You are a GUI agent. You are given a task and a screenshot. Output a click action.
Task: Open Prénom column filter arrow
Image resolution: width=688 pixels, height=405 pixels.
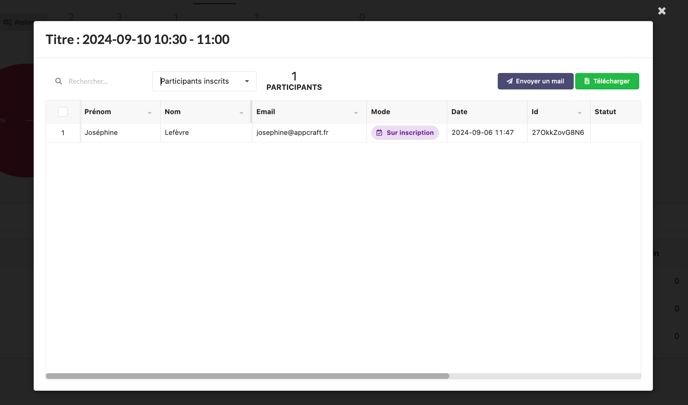click(150, 113)
